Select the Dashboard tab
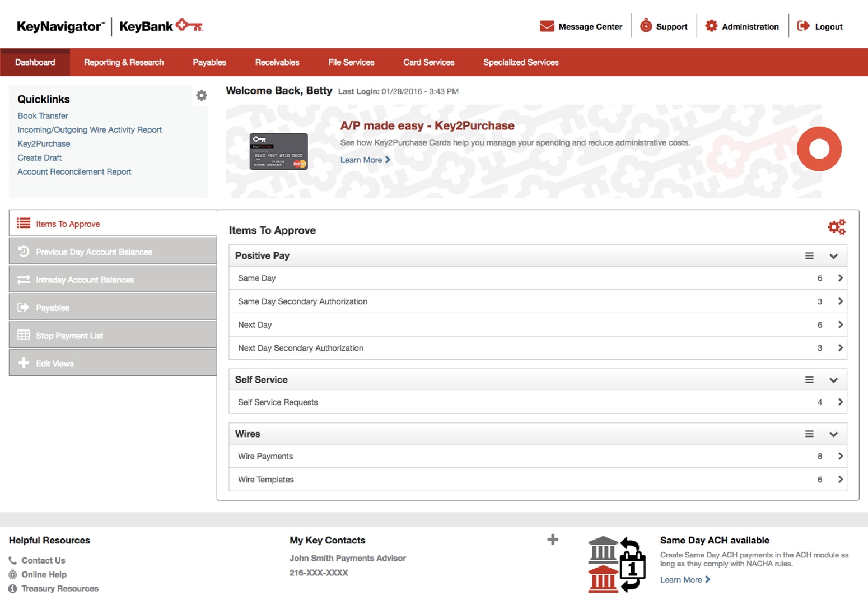 click(35, 62)
